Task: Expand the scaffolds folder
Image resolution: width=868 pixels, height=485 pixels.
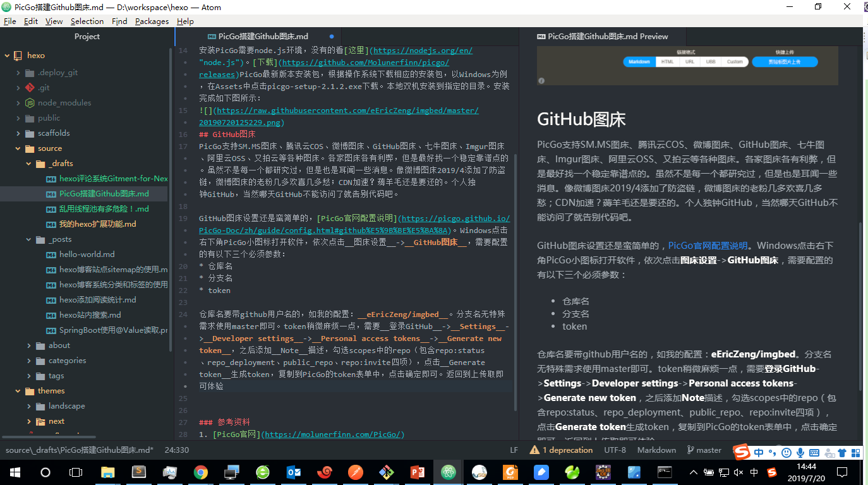Action: pos(18,133)
